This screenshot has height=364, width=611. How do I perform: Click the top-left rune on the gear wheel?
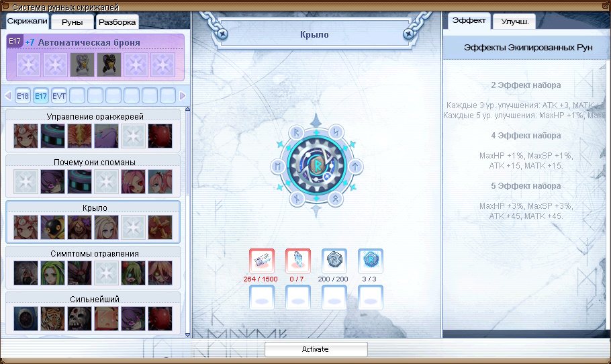pyautogui.click(x=296, y=132)
